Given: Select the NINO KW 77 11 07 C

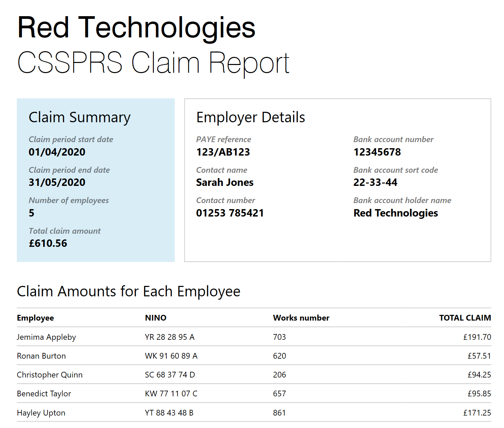Looking at the screenshot, I should pos(171,394).
